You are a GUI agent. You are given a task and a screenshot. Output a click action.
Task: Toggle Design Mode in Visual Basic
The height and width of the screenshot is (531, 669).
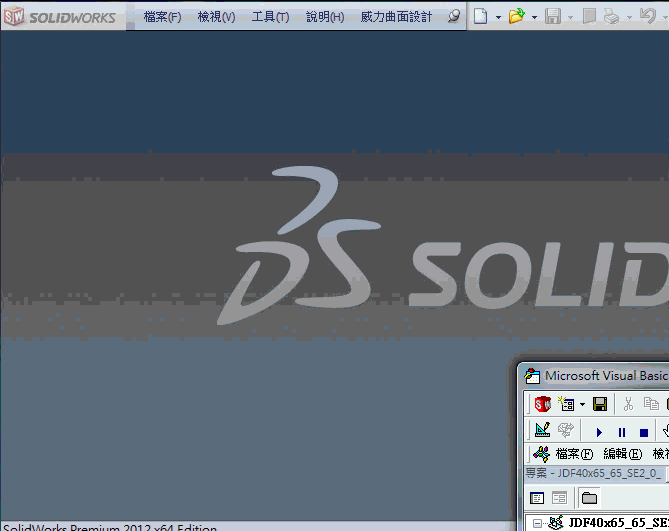click(542, 429)
